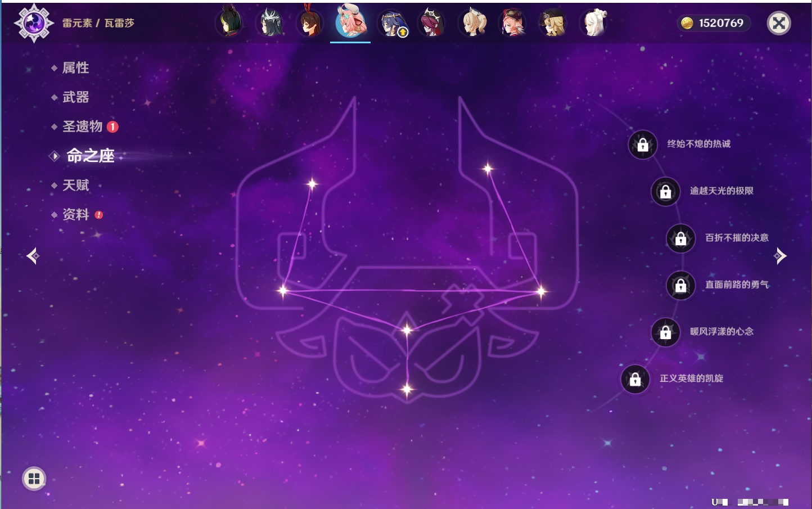The width and height of the screenshot is (812, 509).
Task: Select the pink-haired avatar wearing red beret
Action: tap(513, 22)
